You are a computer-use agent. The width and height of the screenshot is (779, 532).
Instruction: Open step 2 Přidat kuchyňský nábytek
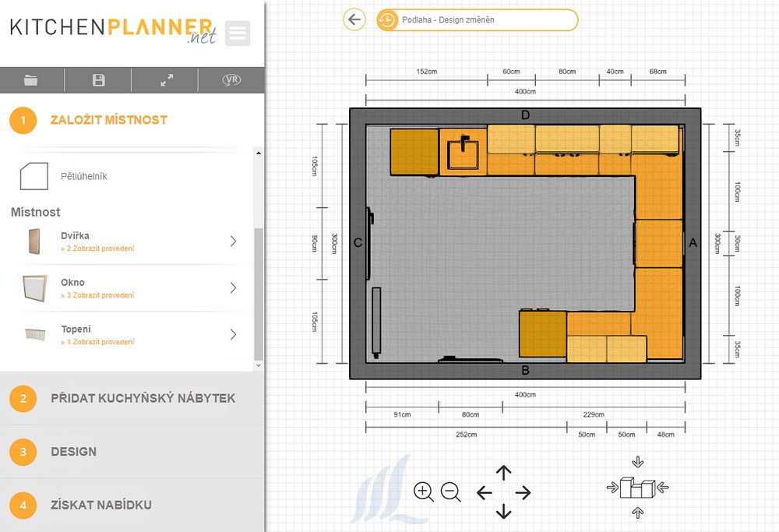pos(132,398)
